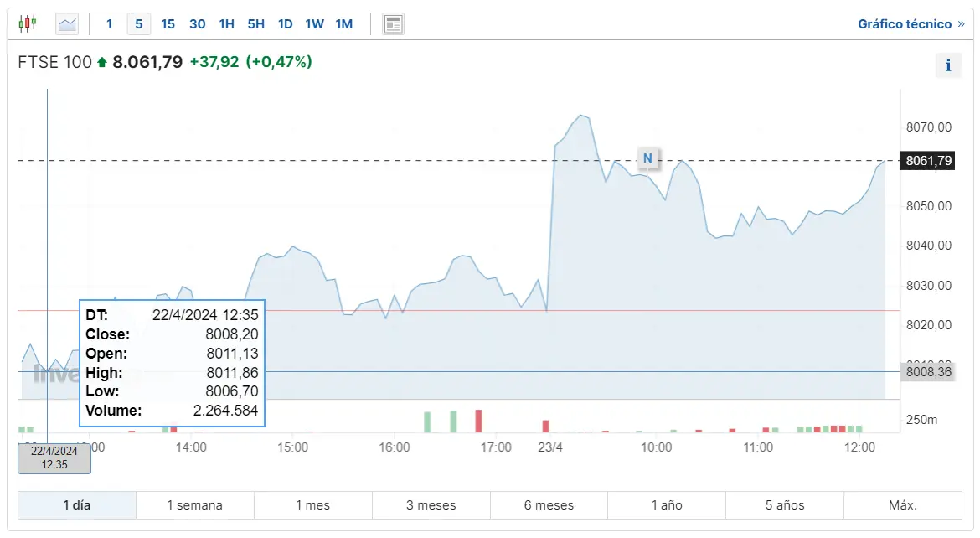Switch chart to area line view

pyautogui.click(x=67, y=23)
